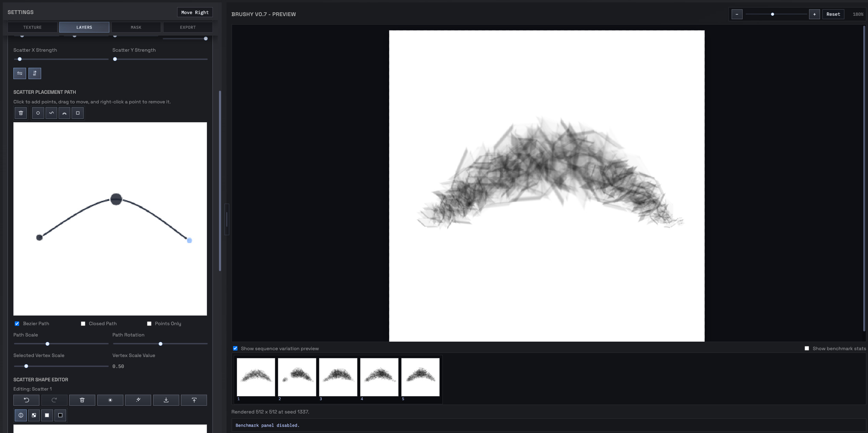
Task: Enable Show benchmark stats checkbox
Action: pyautogui.click(x=807, y=348)
